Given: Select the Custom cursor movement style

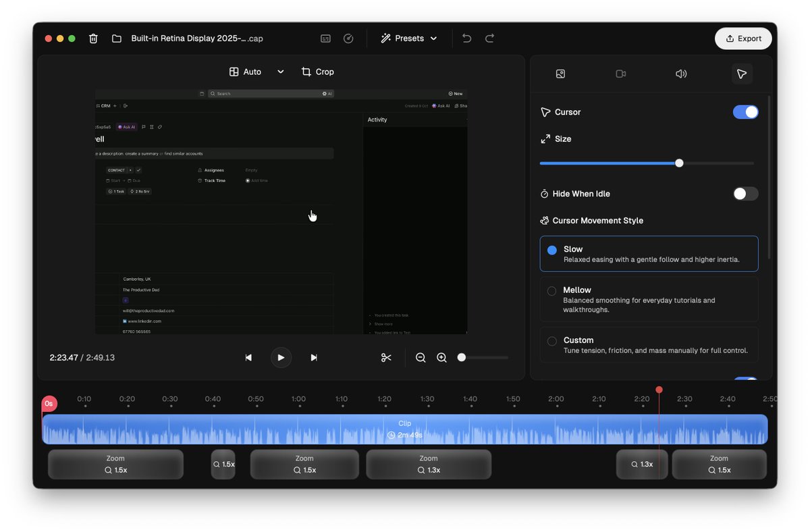Looking at the screenshot, I should click(x=649, y=345).
